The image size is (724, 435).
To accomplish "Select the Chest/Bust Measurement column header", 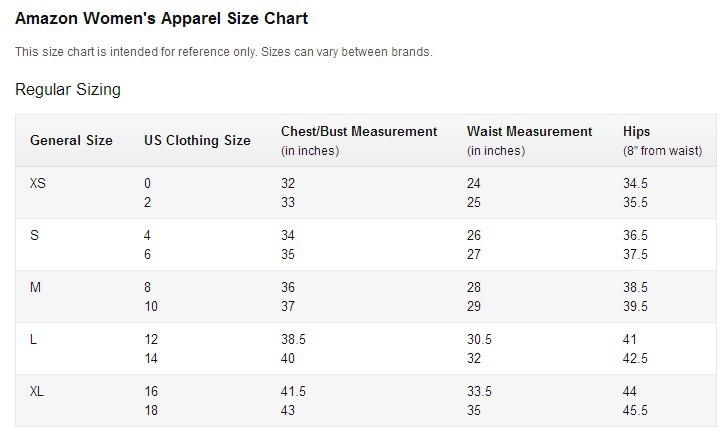I will click(359, 140).
